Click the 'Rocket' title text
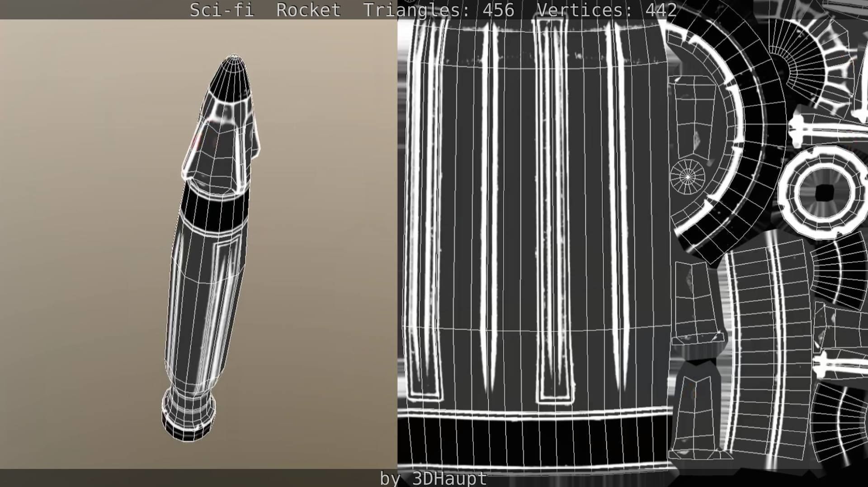This screenshot has height=487, width=868. tap(309, 10)
